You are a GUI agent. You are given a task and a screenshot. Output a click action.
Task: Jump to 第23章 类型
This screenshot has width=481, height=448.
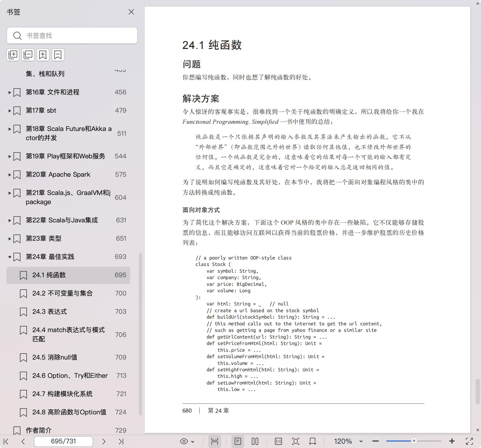[43, 239]
